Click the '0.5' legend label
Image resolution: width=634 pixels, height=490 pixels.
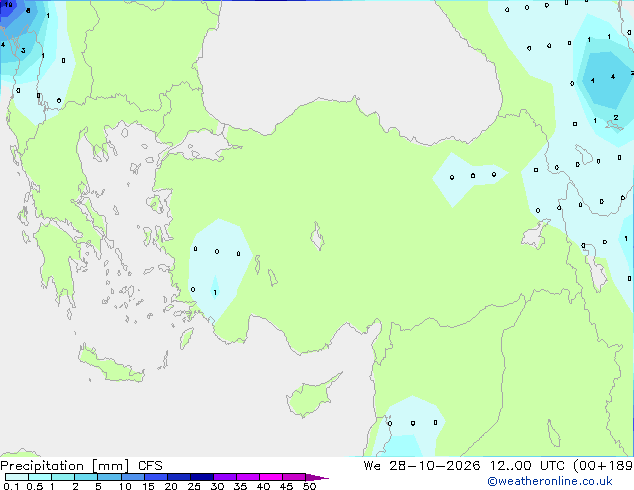coord(34,486)
